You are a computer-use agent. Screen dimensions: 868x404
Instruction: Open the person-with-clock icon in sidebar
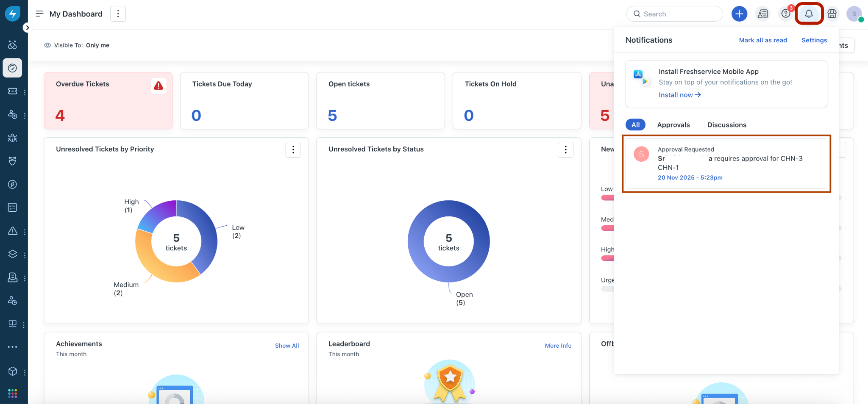tap(12, 301)
